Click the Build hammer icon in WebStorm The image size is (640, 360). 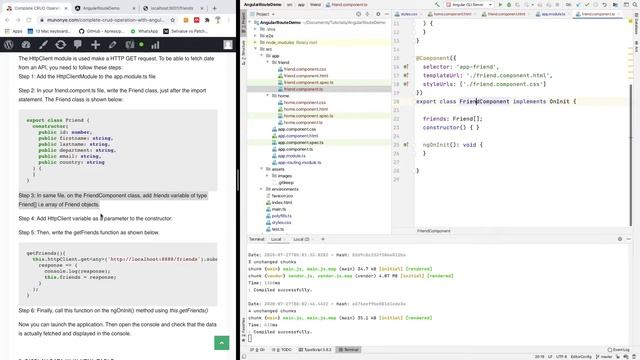(x=437, y=4)
